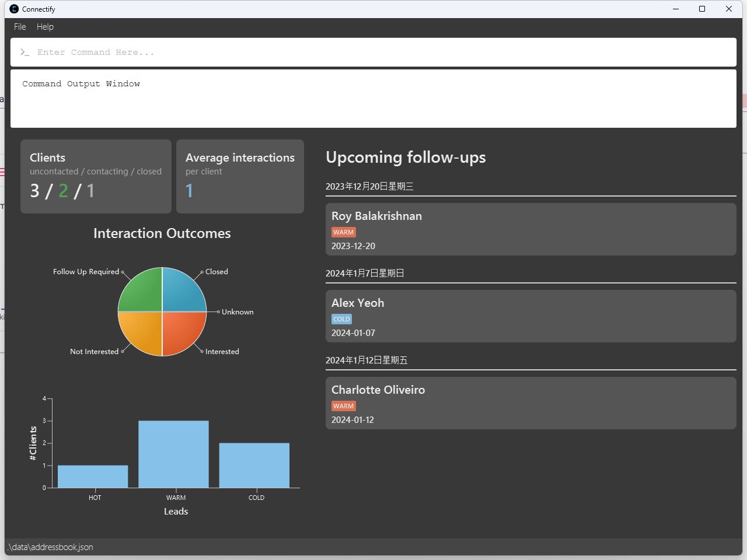Open the Alex Yeoh follow-up card
Viewport: 747px width, 560px height.
tap(531, 316)
